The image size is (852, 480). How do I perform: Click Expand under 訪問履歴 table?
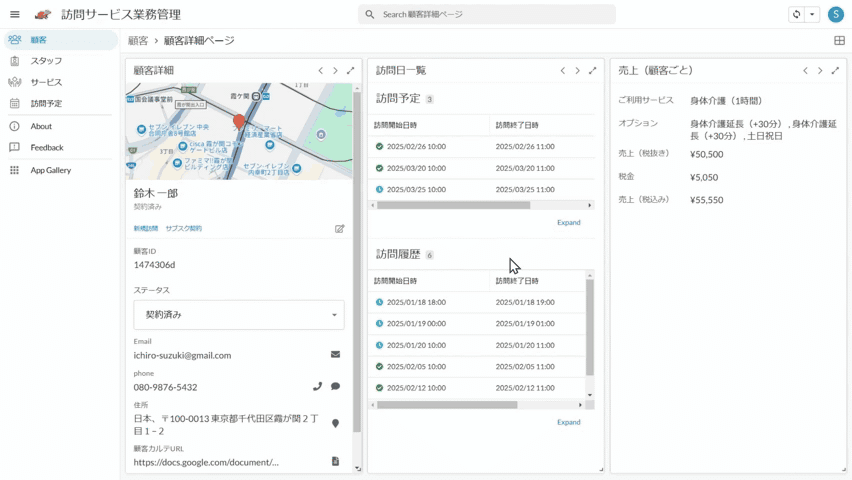[x=569, y=422]
